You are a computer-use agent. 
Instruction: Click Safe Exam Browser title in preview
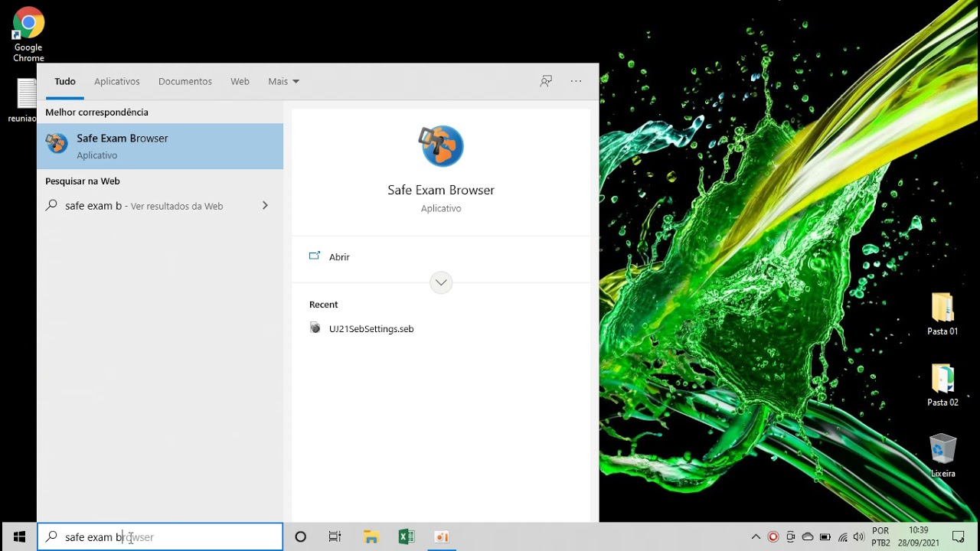click(x=441, y=190)
